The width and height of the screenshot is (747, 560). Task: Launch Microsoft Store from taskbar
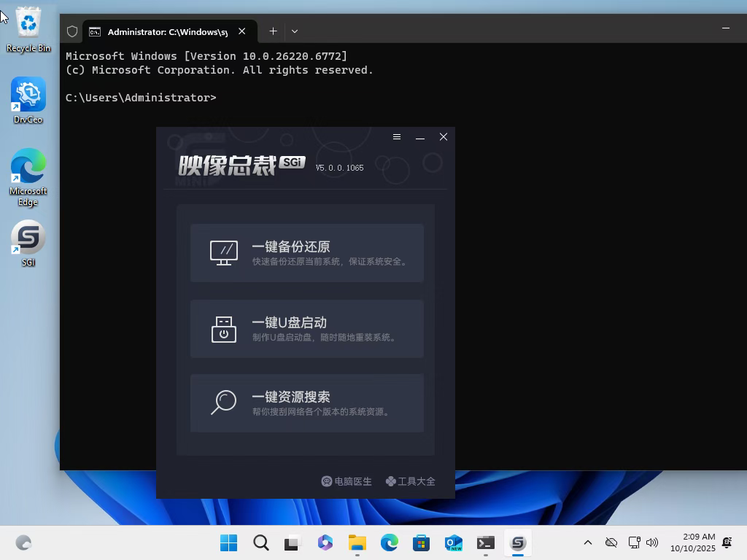pyautogui.click(x=421, y=543)
